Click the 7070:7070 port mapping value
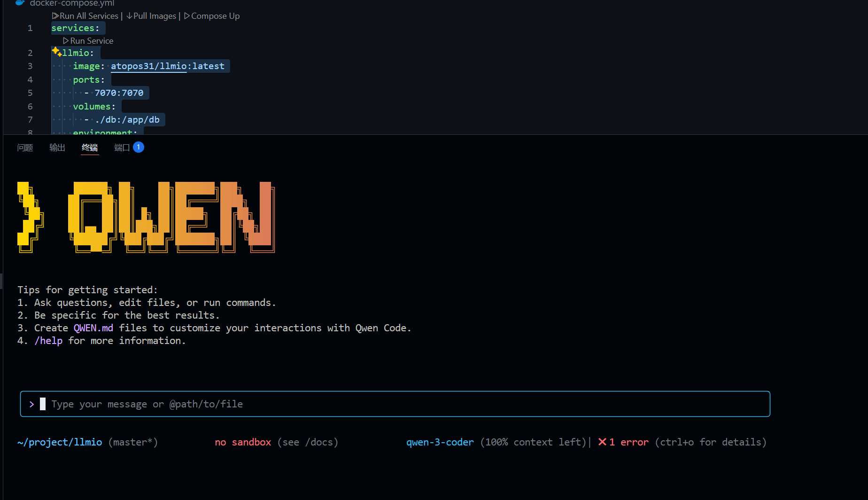The height and width of the screenshot is (500, 868). click(x=119, y=93)
